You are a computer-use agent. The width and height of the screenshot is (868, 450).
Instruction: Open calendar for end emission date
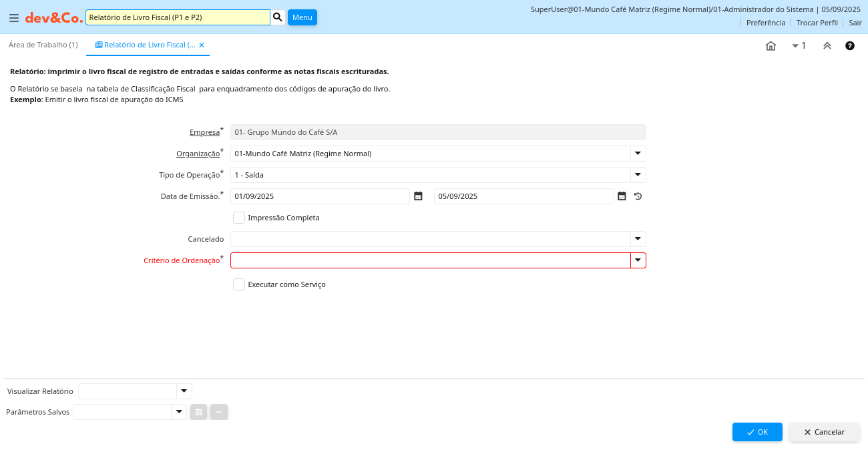tap(622, 196)
